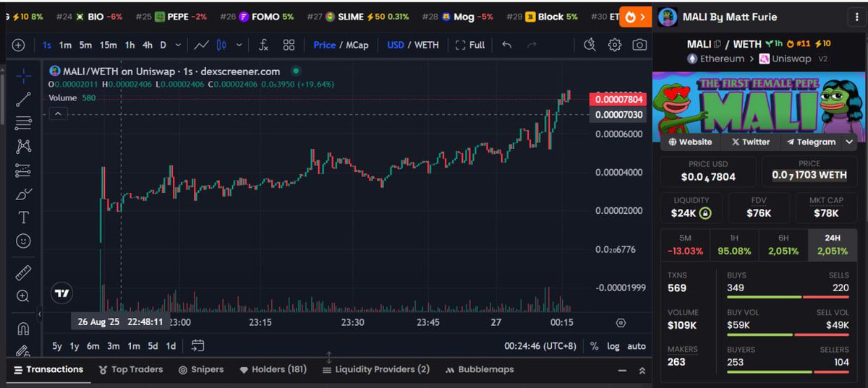The width and height of the screenshot is (868, 388).
Task: Select the trend line drawing tool
Action: [x=23, y=99]
